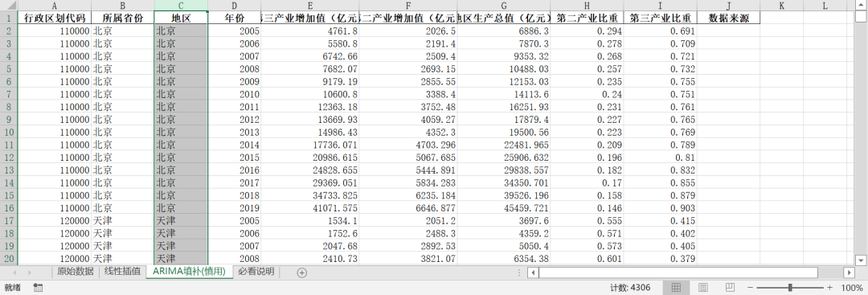Click the zoom in plus button

coord(829,288)
